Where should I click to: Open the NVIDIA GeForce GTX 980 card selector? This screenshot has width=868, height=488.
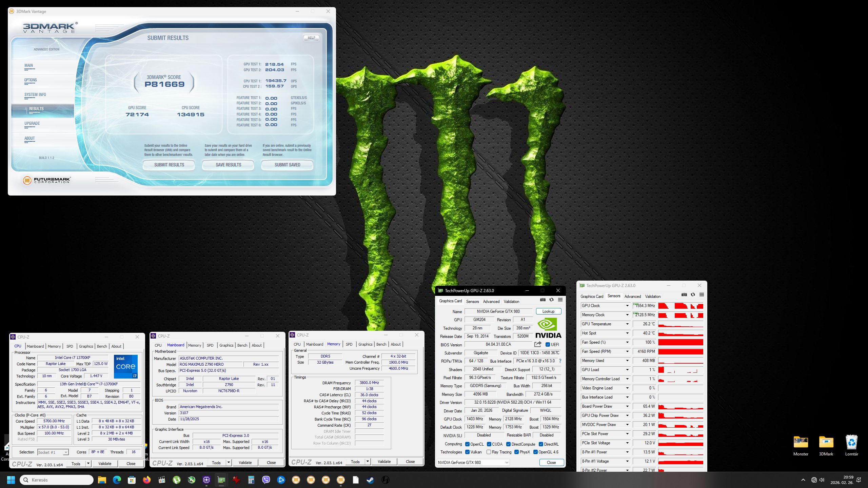click(473, 462)
